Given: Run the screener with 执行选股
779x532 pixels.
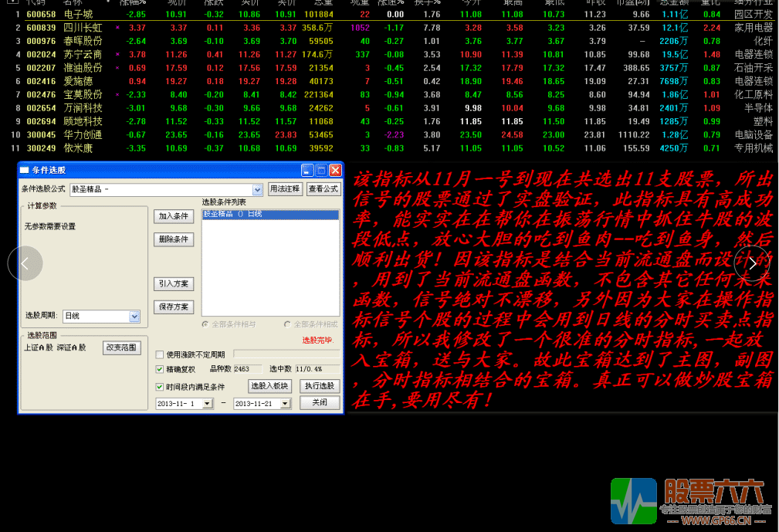Looking at the screenshot, I should (320, 386).
